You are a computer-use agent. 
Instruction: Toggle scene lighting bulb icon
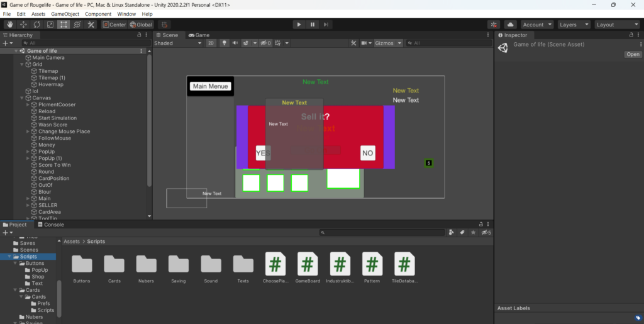224,43
